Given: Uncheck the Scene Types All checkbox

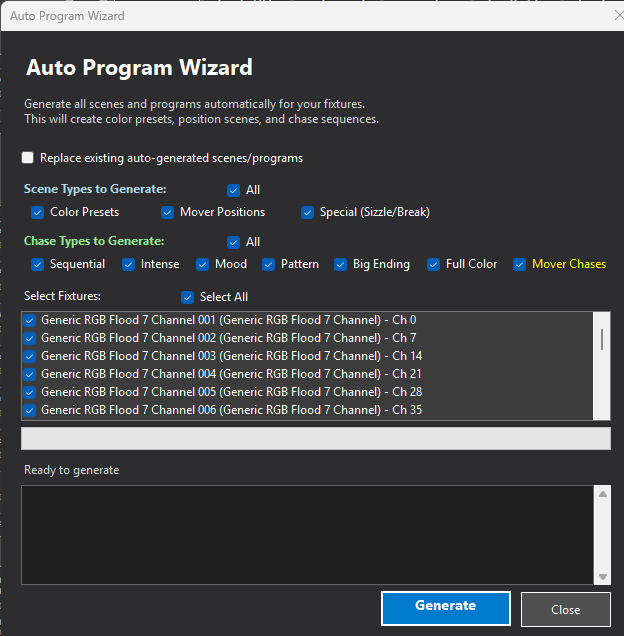Looking at the screenshot, I should point(233,190).
